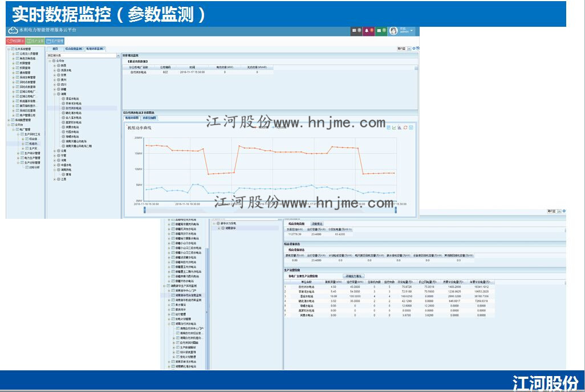Open 对标分析 in the left menu tree

pyautogui.click(x=34, y=168)
